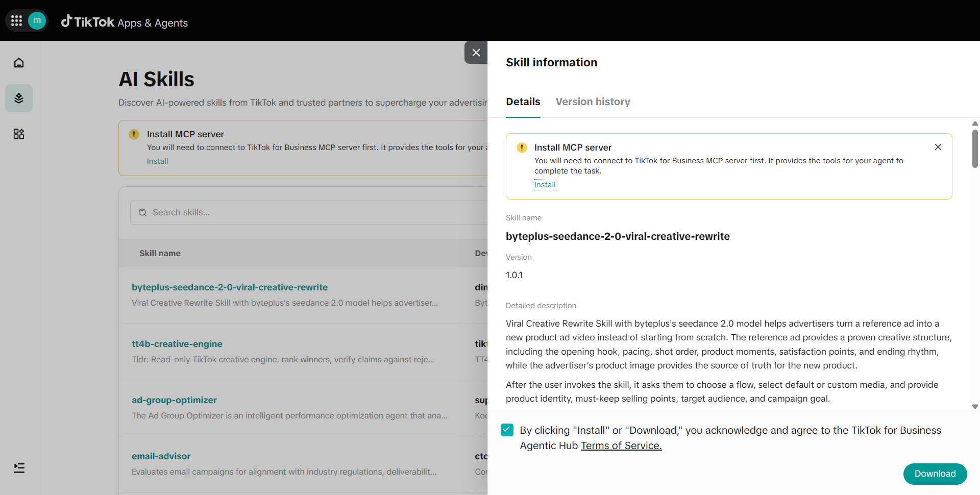Select the Details tab
This screenshot has height=495, width=980.
523,102
